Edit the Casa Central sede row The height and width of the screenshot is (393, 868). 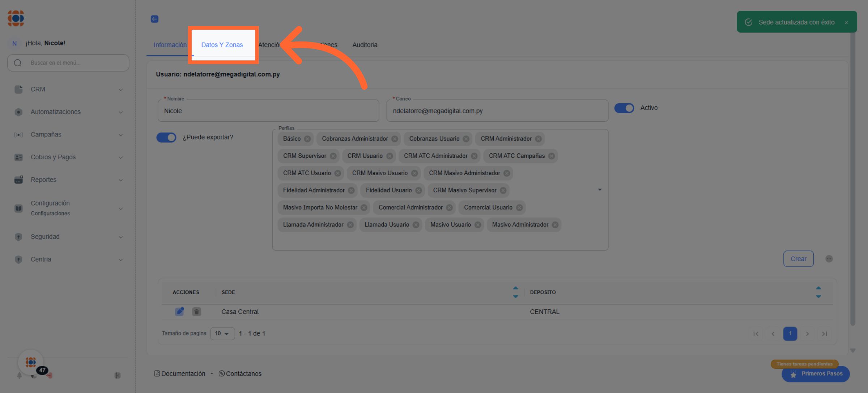pyautogui.click(x=179, y=312)
